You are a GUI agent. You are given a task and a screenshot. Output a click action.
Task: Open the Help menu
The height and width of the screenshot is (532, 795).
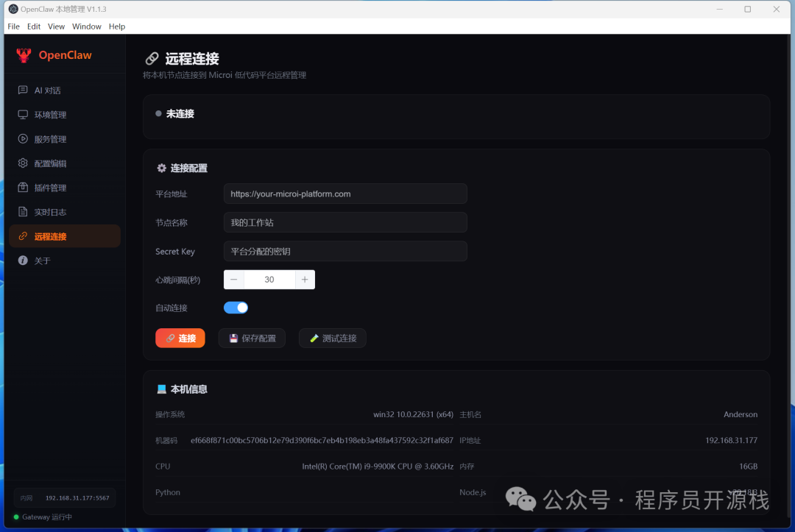pos(116,26)
